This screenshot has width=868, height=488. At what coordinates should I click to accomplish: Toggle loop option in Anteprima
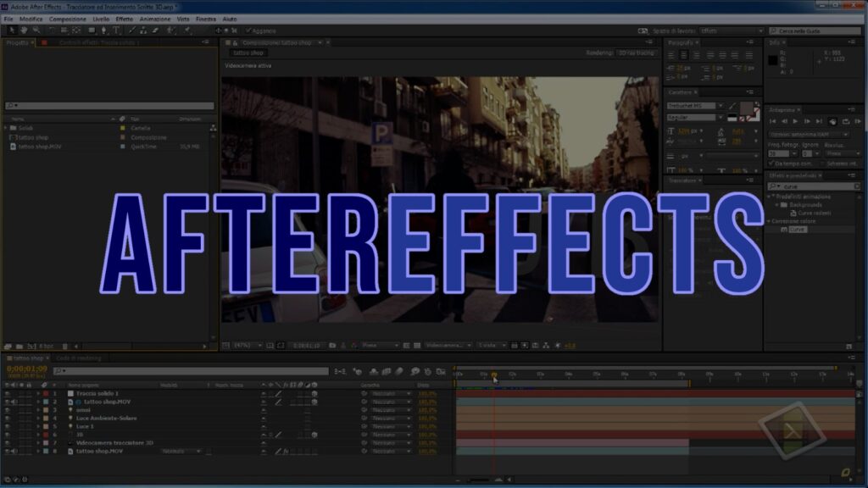[x=846, y=121]
